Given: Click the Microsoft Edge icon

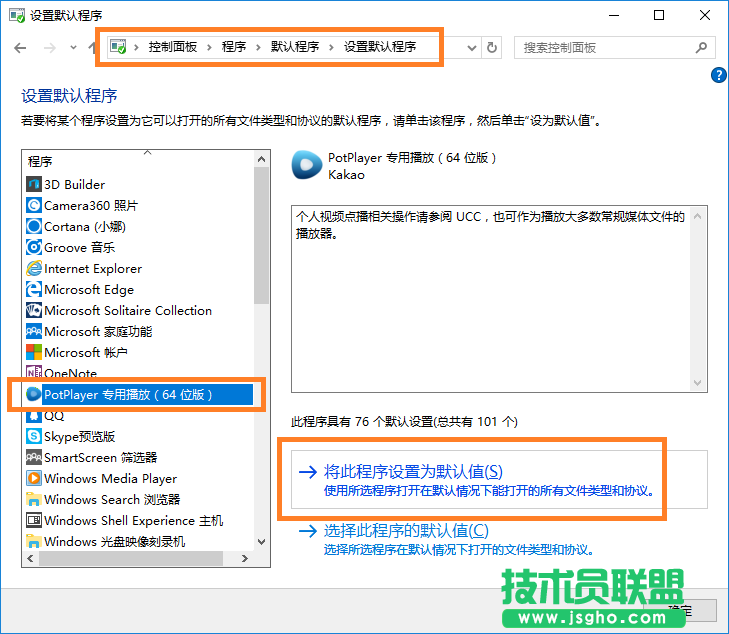Looking at the screenshot, I should (x=33, y=290).
